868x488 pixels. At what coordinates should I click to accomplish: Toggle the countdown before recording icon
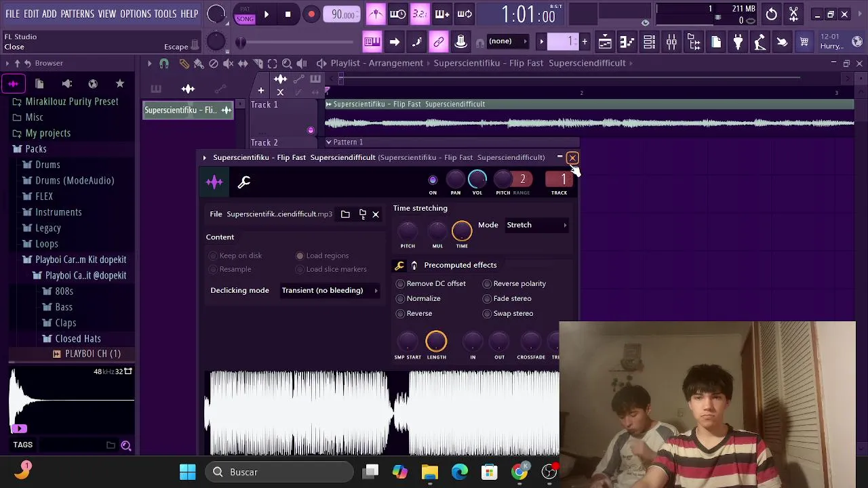tap(420, 14)
